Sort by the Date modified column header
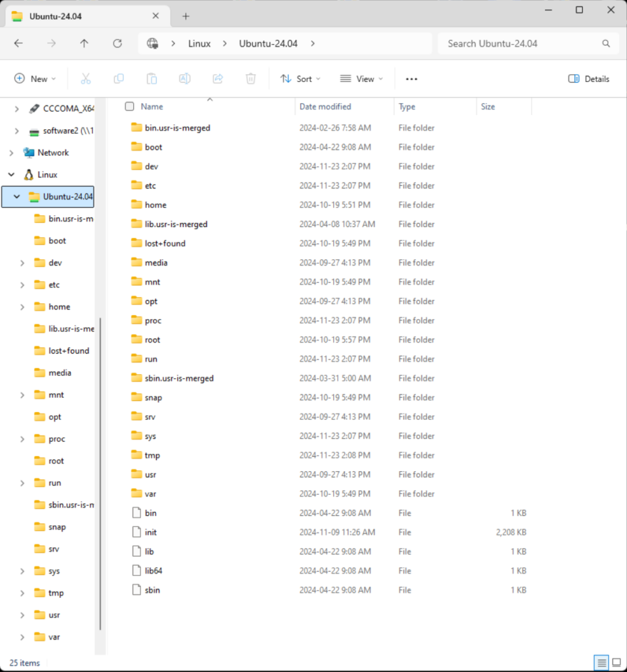This screenshot has height=672, width=627. pyautogui.click(x=325, y=106)
